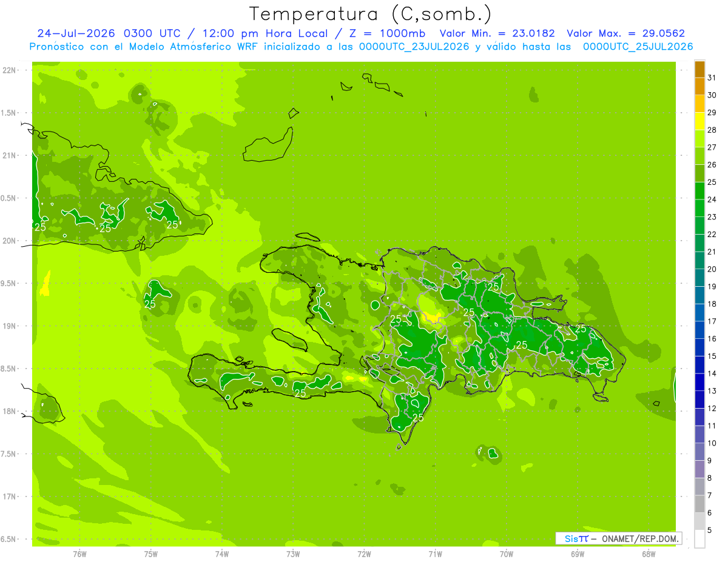This screenshot has height=562, width=728.
Task: Click the "18N" latitude label
Action: tap(9, 411)
